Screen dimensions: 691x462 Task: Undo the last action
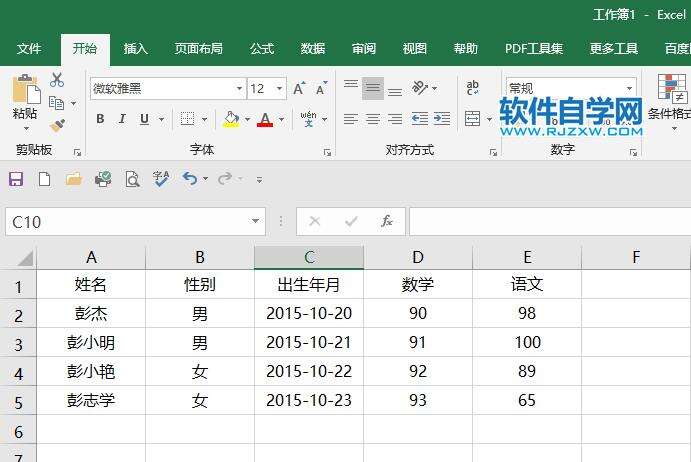click(x=190, y=179)
